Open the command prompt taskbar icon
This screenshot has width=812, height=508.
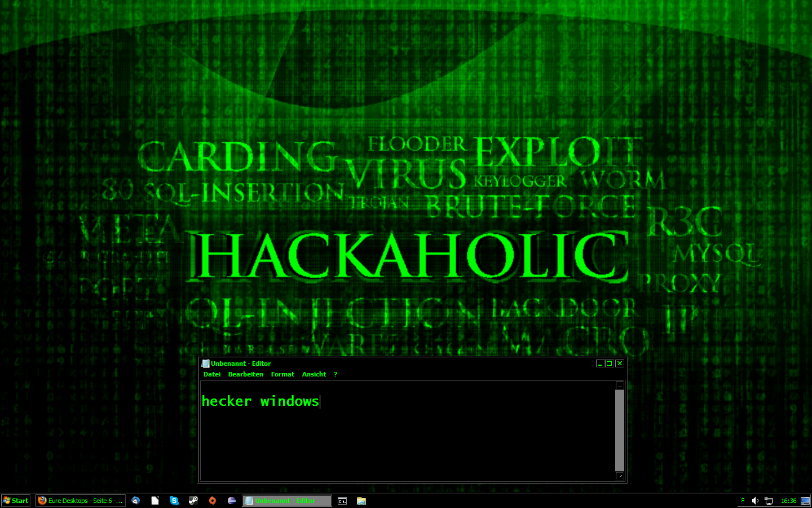coord(342,501)
